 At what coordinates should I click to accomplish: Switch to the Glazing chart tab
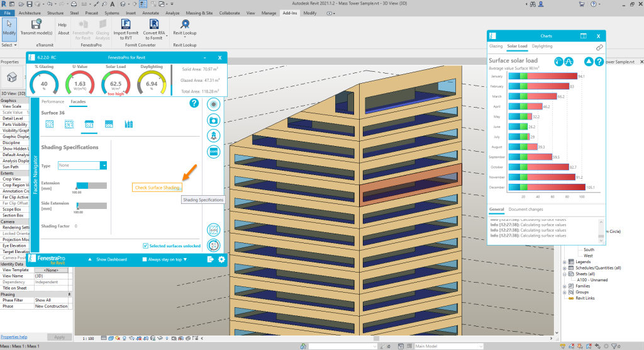point(496,46)
